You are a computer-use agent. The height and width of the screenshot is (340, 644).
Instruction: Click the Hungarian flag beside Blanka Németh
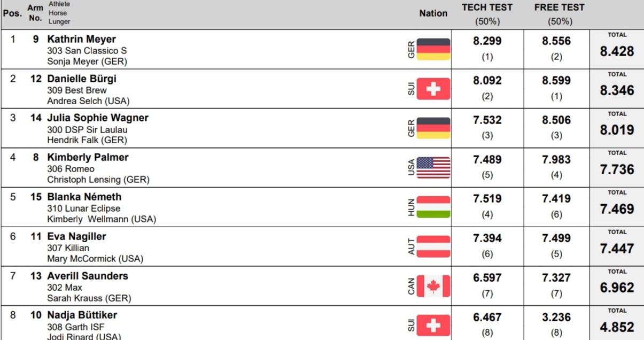pos(433,207)
